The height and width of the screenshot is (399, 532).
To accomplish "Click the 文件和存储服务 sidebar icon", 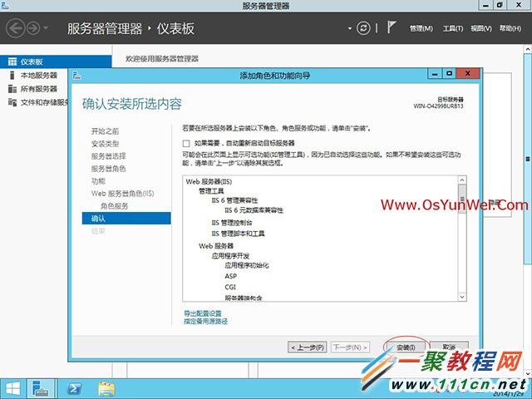I will point(12,102).
